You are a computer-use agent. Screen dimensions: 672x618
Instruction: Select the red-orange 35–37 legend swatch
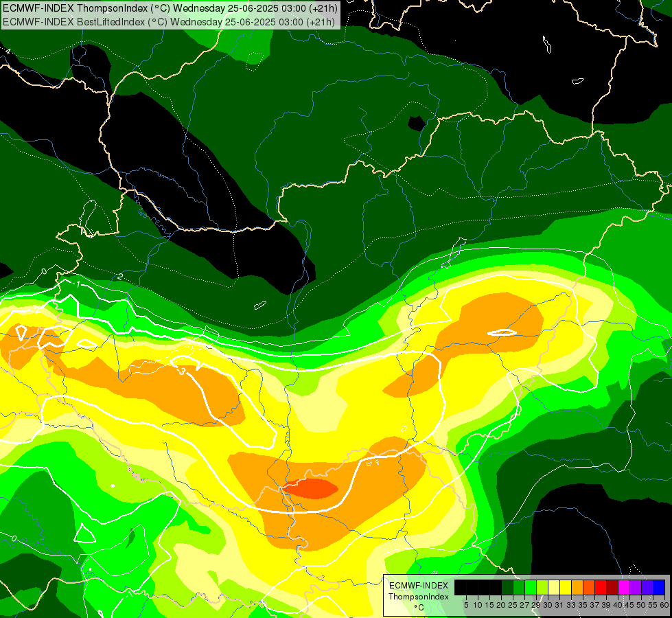(589, 587)
